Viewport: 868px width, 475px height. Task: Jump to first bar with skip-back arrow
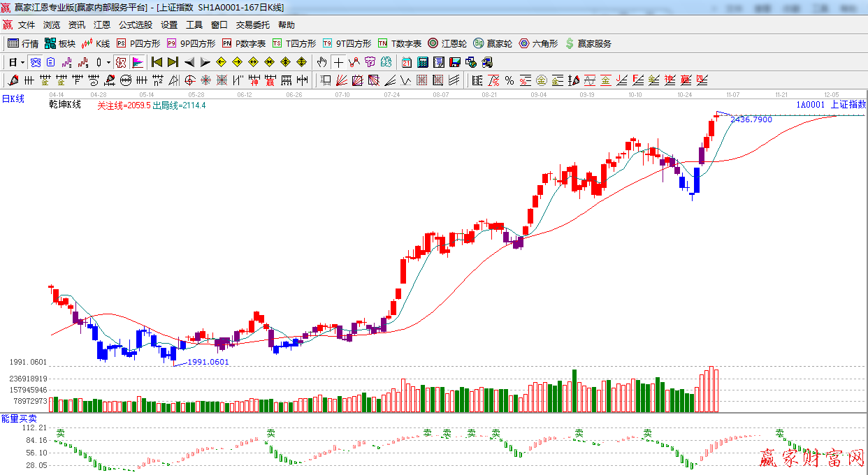click(x=157, y=62)
